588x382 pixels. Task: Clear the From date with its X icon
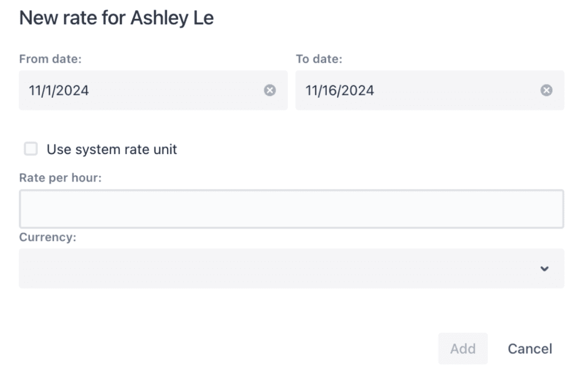[x=270, y=90]
